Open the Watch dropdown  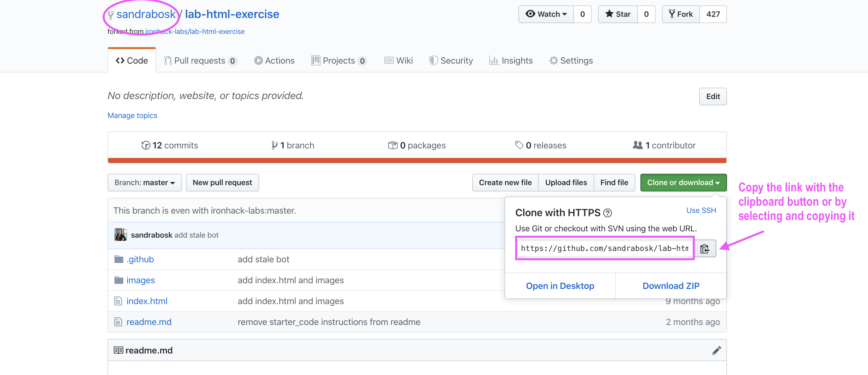click(546, 14)
